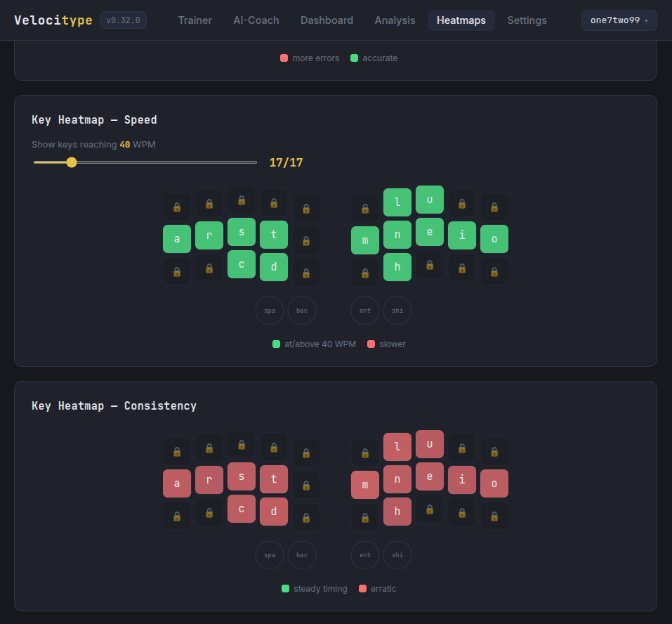The height and width of the screenshot is (624, 672).
Task: Click the 'r' key in Consistency heatmap
Action: coord(209,480)
